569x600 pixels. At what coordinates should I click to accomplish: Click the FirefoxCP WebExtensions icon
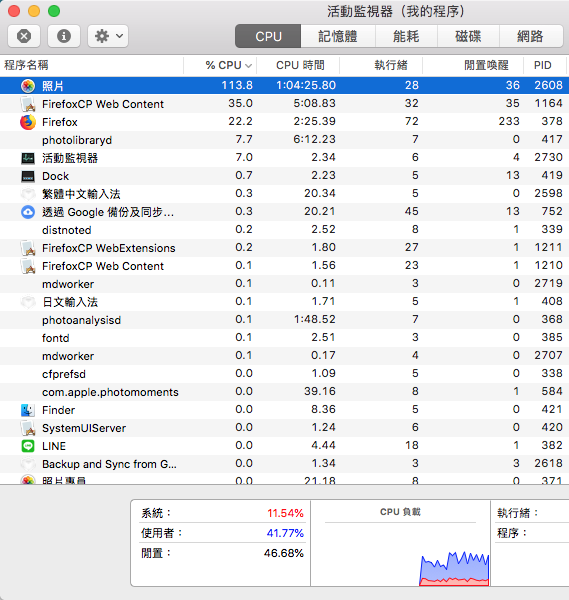[x=28, y=248]
